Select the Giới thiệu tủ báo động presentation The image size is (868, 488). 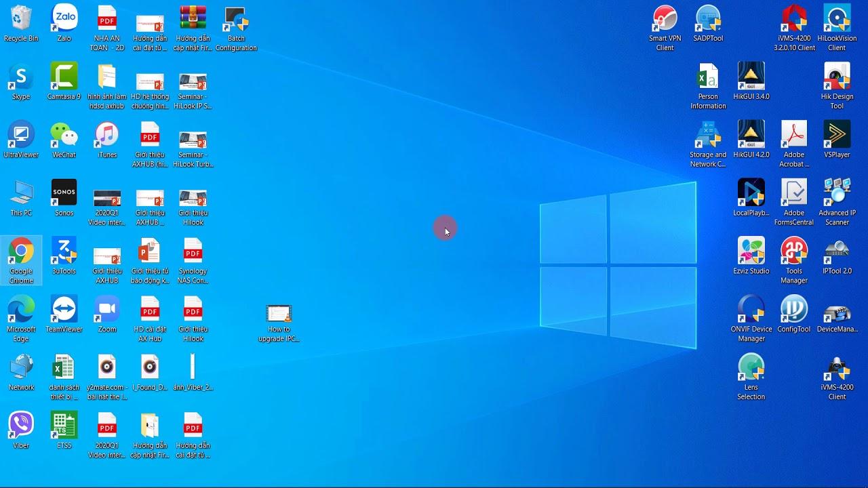(x=150, y=262)
